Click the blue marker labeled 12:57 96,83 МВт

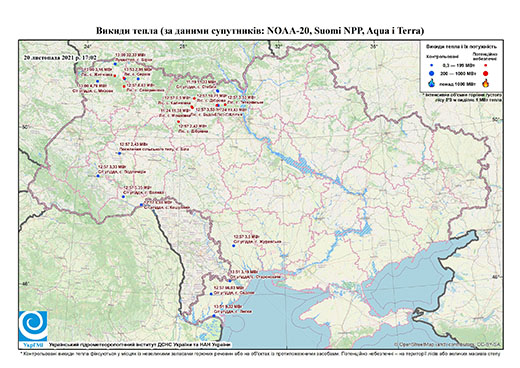coord(211,294)
